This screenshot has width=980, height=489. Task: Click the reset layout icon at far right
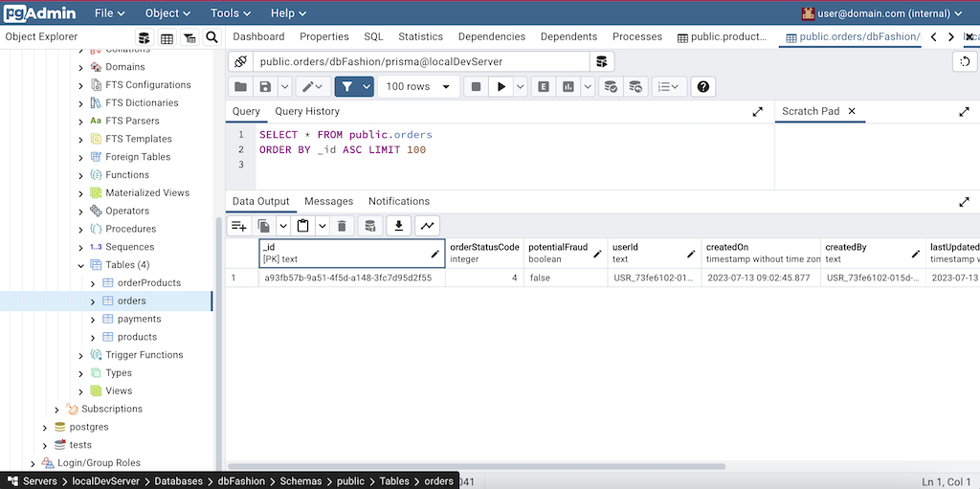coord(965,61)
